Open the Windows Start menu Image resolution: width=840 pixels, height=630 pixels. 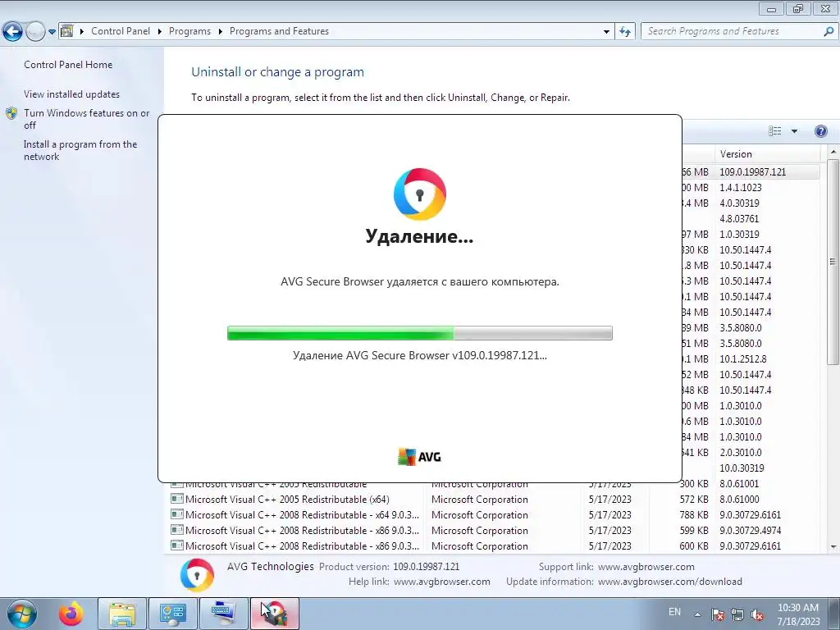tap(21, 614)
